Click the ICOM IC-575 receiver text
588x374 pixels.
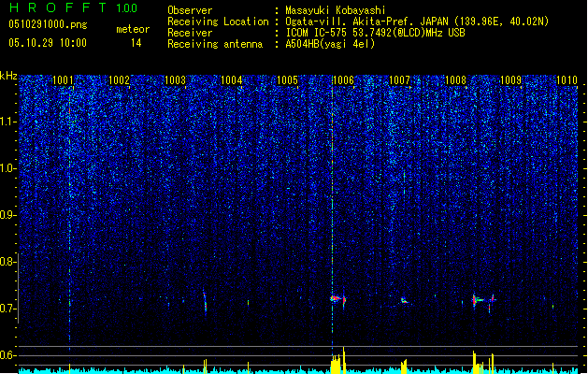tap(375, 33)
